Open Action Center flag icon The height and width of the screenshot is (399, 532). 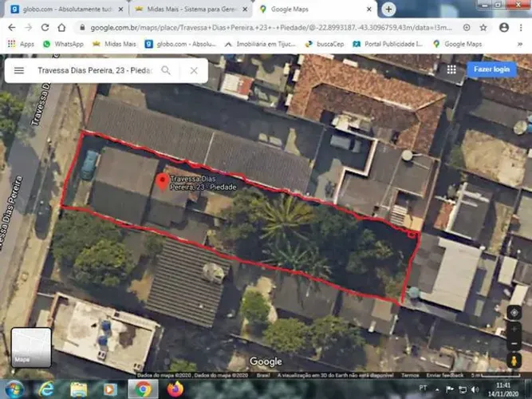(x=450, y=389)
